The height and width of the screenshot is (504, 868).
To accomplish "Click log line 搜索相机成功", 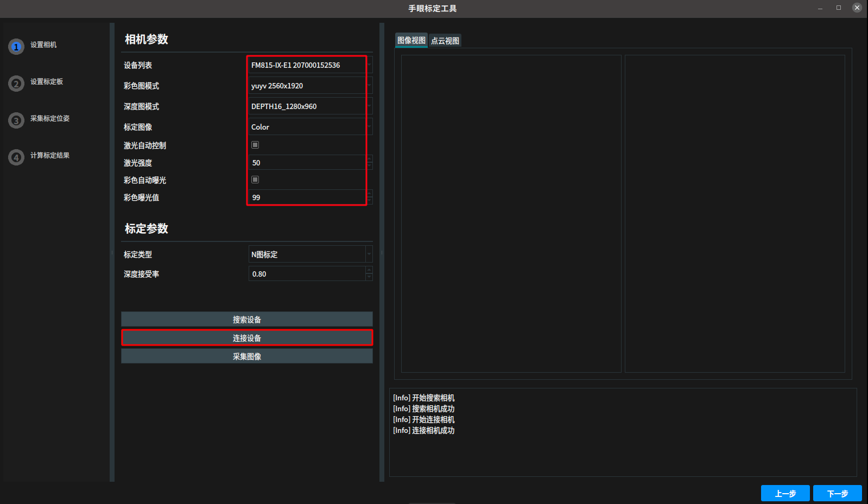I will pos(424,409).
